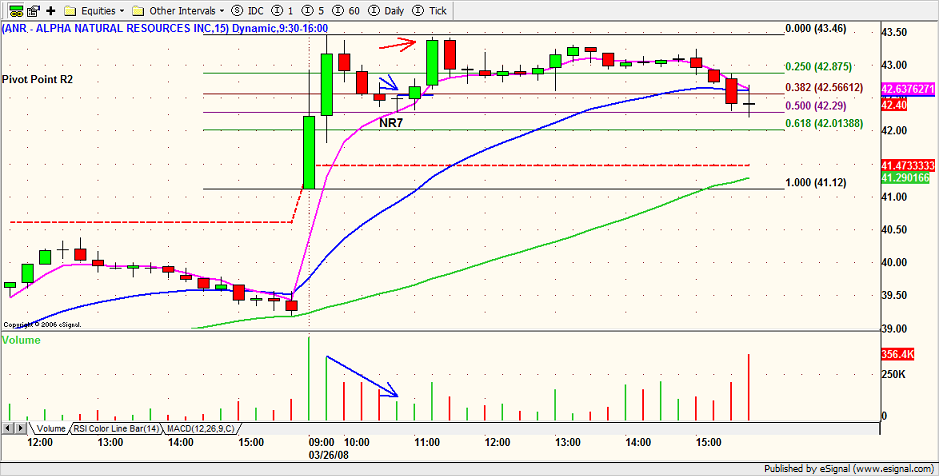The image size is (939, 476).
Task: Click the 12:00 label at left of time axis
Action: (40, 442)
